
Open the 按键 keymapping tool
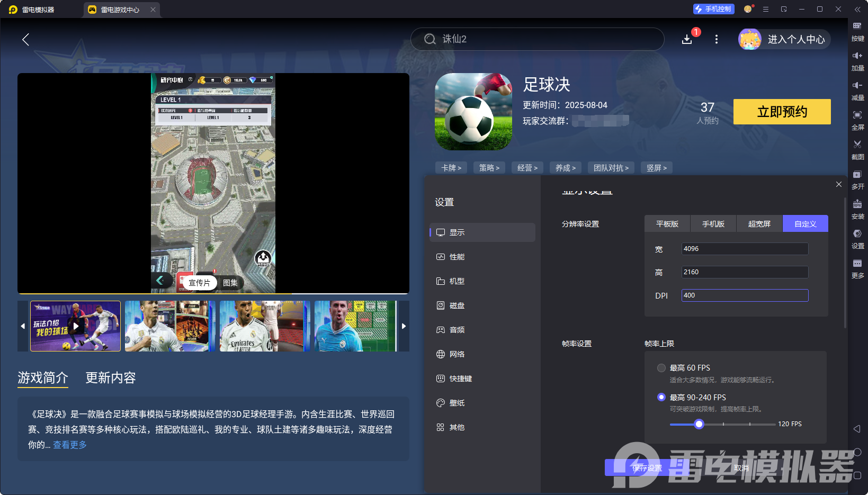(x=857, y=32)
